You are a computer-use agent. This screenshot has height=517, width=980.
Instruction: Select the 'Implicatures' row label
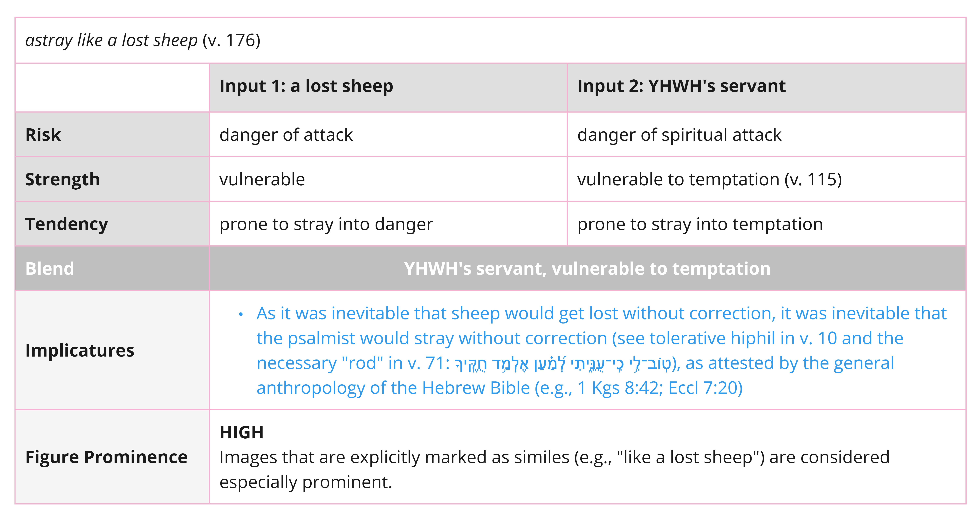pos(80,350)
